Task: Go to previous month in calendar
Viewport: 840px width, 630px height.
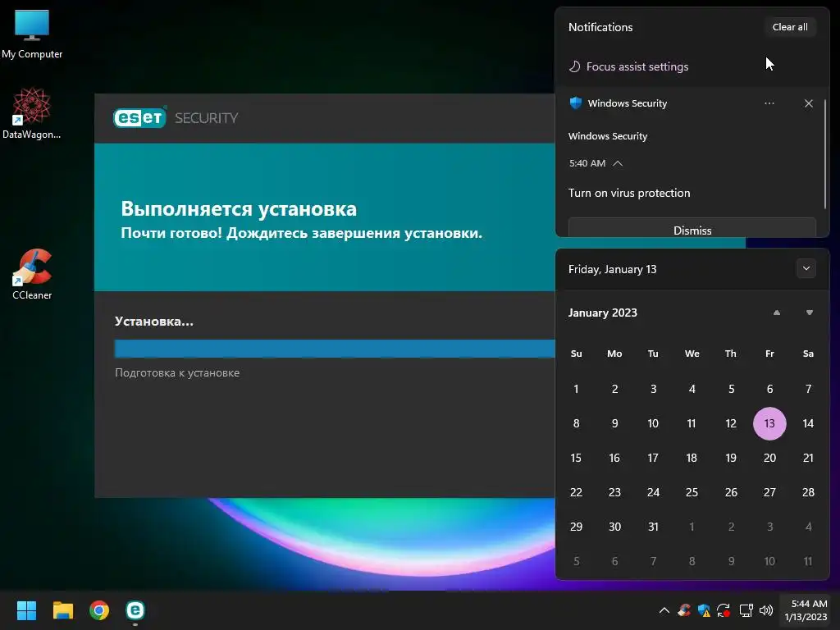Action: (777, 313)
